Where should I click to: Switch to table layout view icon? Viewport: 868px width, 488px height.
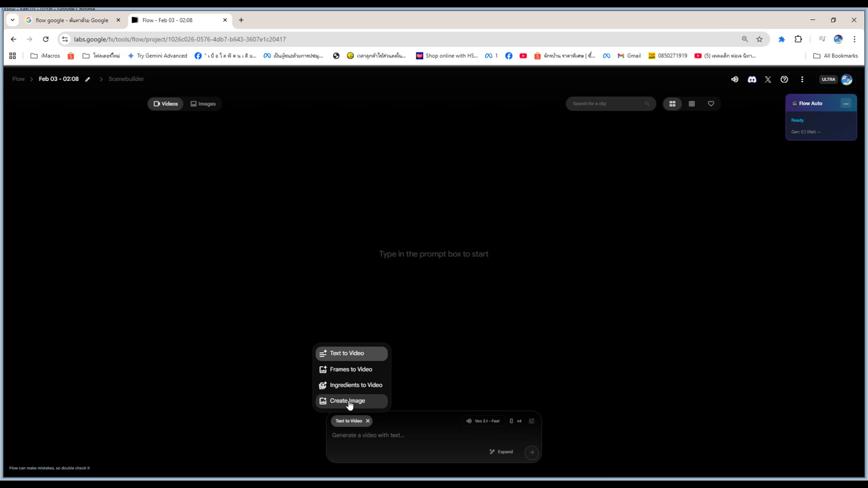(x=692, y=103)
